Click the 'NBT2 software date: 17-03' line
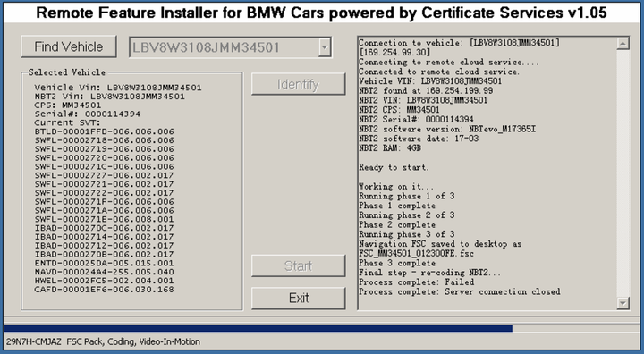 point(419,139)
